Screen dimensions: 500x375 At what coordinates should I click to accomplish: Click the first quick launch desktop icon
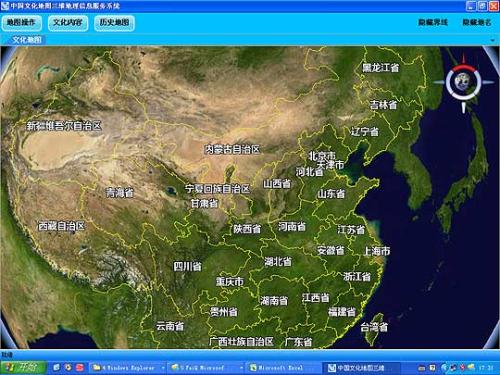(x=56, y=367)
